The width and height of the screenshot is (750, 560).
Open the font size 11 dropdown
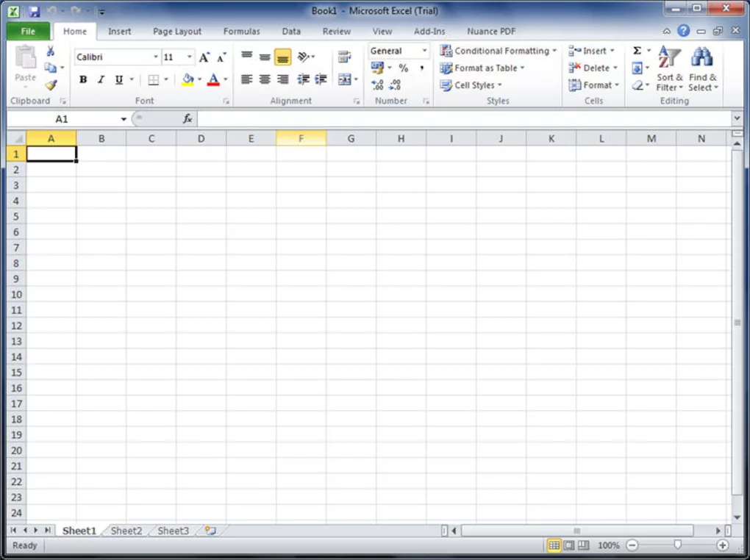190,57
